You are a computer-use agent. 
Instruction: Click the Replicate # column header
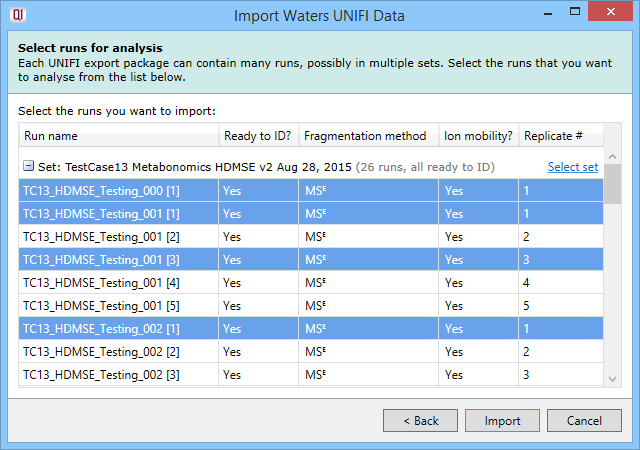coord(561,136)
